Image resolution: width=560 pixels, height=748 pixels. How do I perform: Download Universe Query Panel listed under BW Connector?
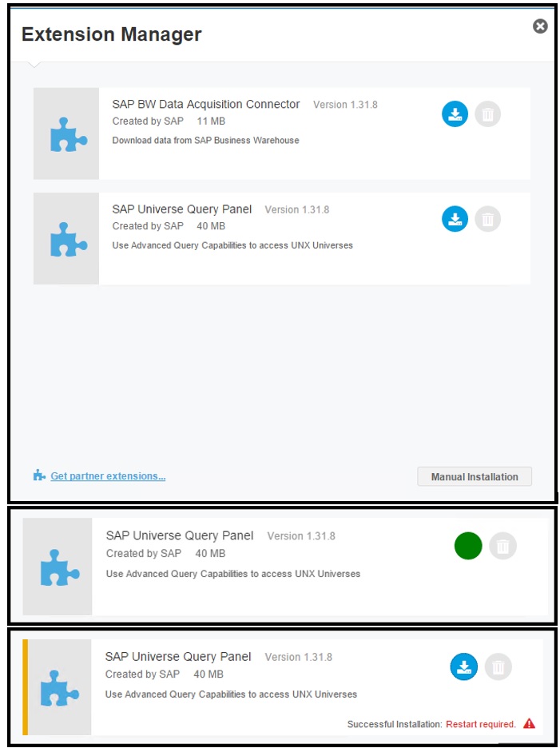point(455,219)
